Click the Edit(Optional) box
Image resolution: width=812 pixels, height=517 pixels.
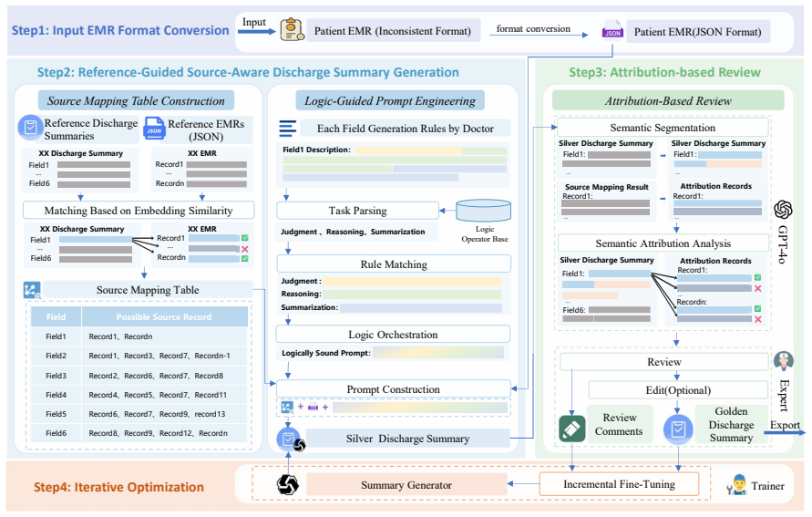(678, 389)
